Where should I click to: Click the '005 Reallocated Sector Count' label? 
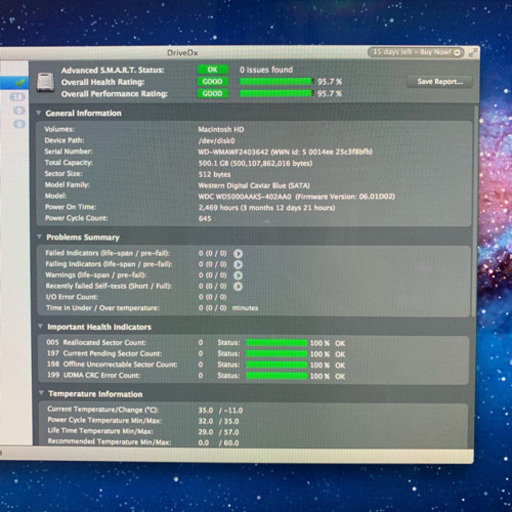pyautogui.click(x=96, y=343)
